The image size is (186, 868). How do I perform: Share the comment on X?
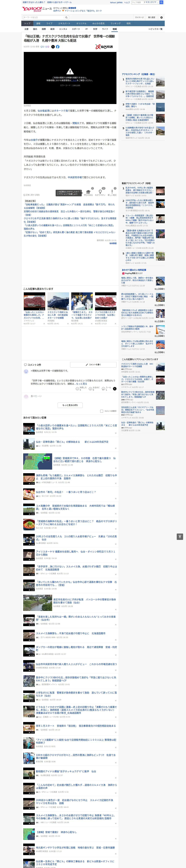[115, 389]
